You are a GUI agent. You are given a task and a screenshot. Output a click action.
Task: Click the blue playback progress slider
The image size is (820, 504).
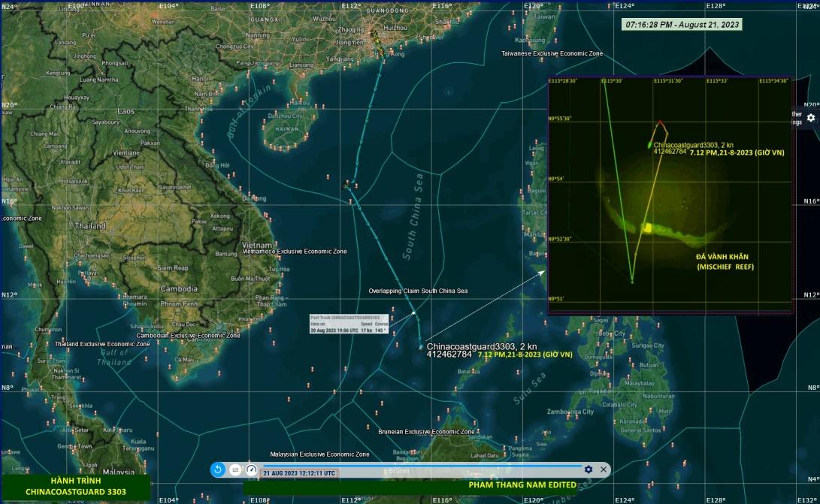click(422, 465)
